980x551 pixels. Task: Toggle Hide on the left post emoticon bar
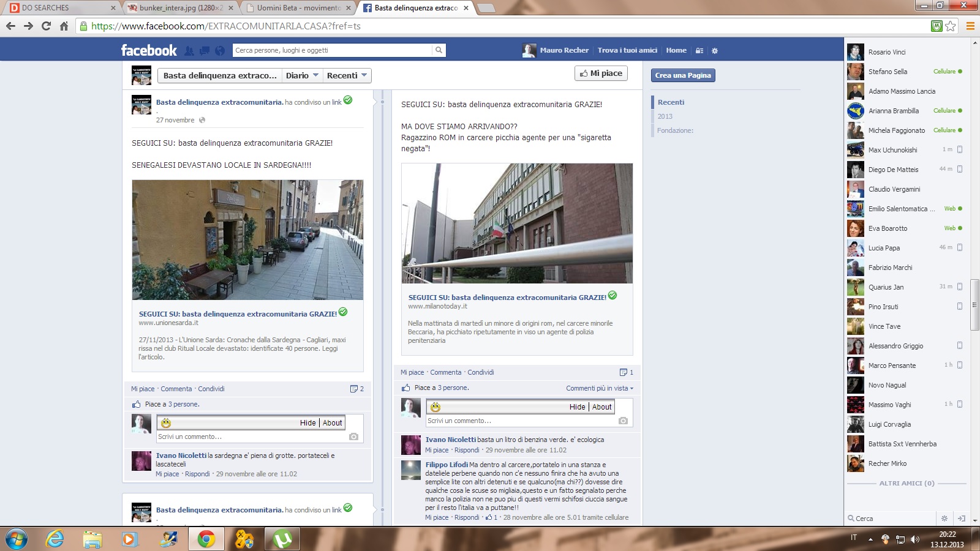pos(307,423)
